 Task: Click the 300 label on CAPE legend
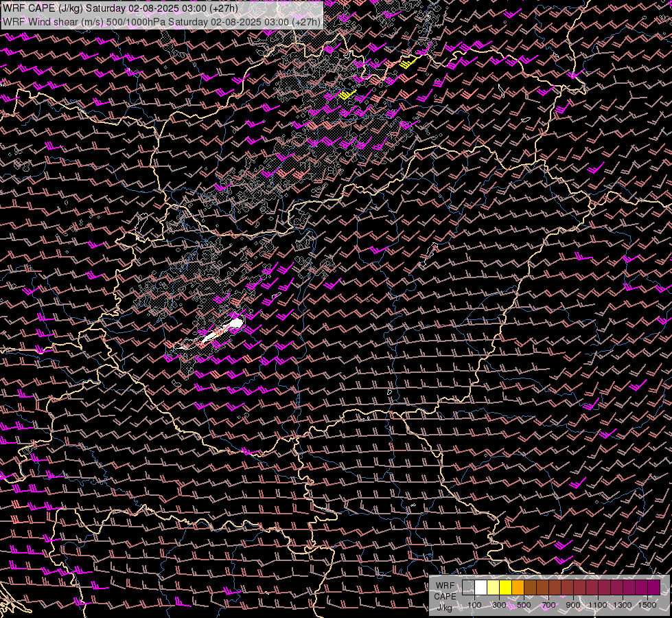499,605
